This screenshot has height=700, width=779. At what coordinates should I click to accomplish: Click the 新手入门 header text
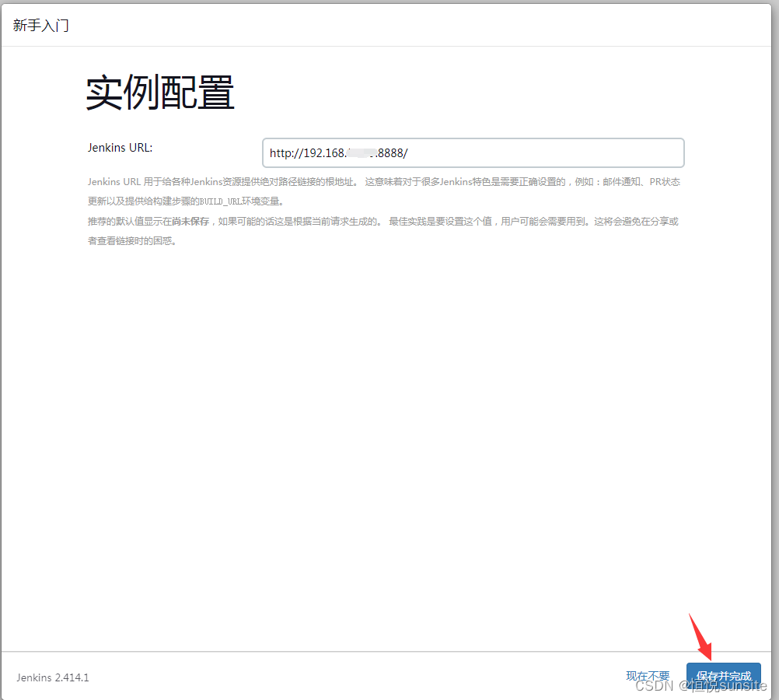[x=40, y=24]
